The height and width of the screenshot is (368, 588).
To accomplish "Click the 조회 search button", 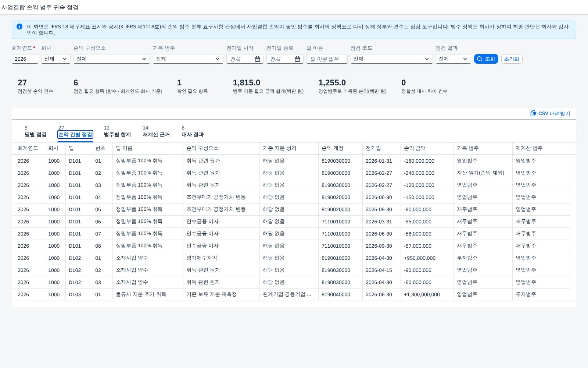I will pyautogui.click(x=486, y=59).
